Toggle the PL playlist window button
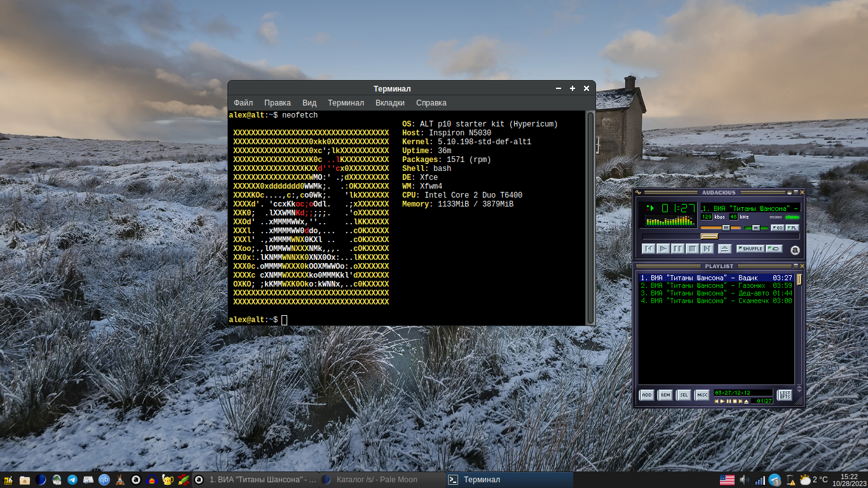 pyautogui.click(x=792, y=227)
